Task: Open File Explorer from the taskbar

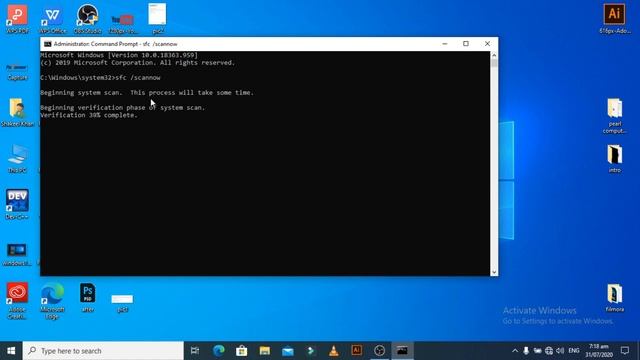Action: [264, 351]
